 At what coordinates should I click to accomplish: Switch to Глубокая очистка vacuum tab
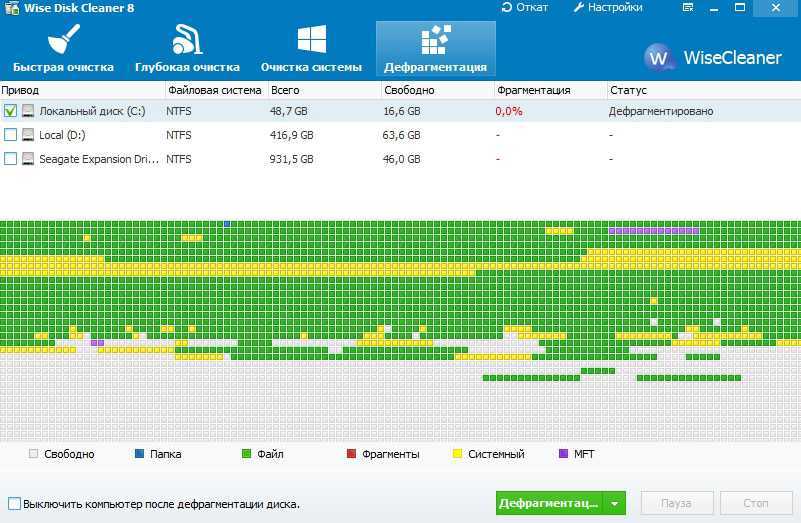[x=187, y=49]
